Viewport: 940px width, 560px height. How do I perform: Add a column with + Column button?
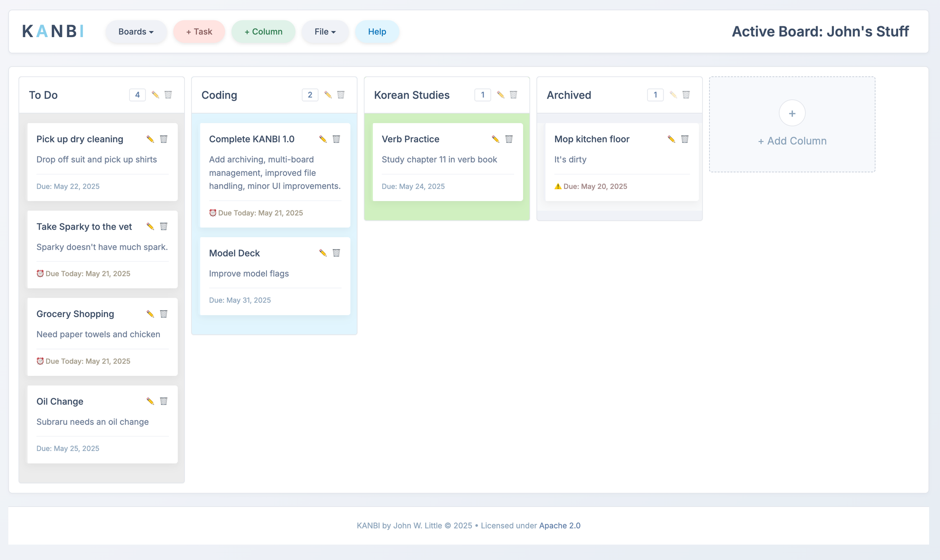(263, 31)
